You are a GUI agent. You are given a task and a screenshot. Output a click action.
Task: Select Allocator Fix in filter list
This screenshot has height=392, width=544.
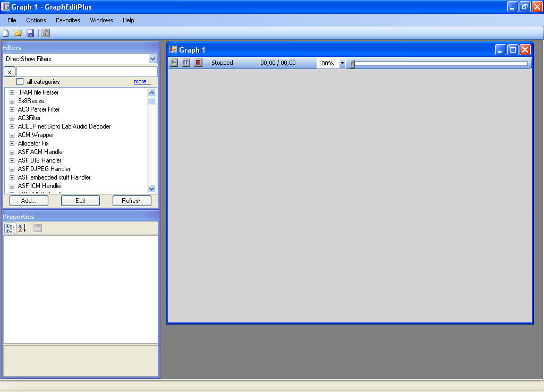(33, 143)
